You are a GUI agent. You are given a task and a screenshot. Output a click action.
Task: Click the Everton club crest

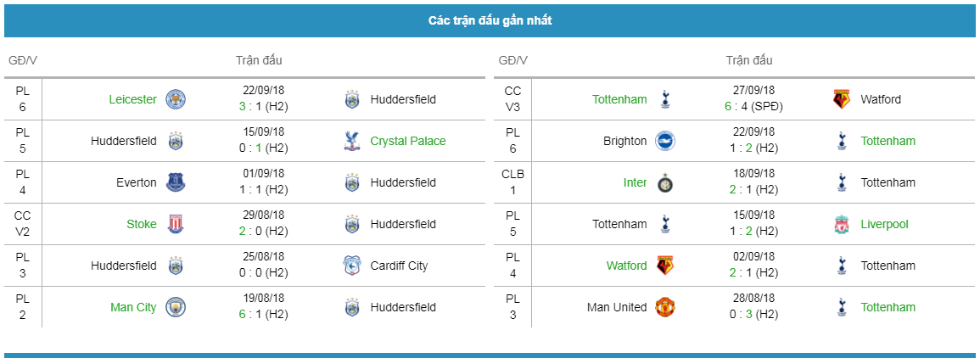point(176,182)
